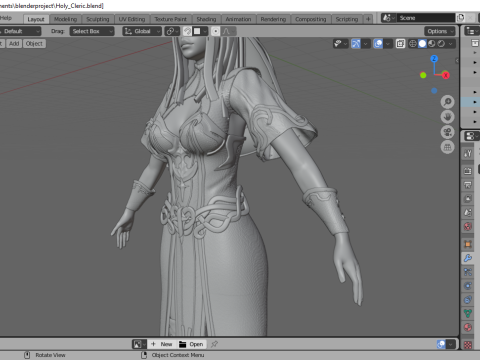Open the object visibility filter dropdown

(x=341, y=44)
